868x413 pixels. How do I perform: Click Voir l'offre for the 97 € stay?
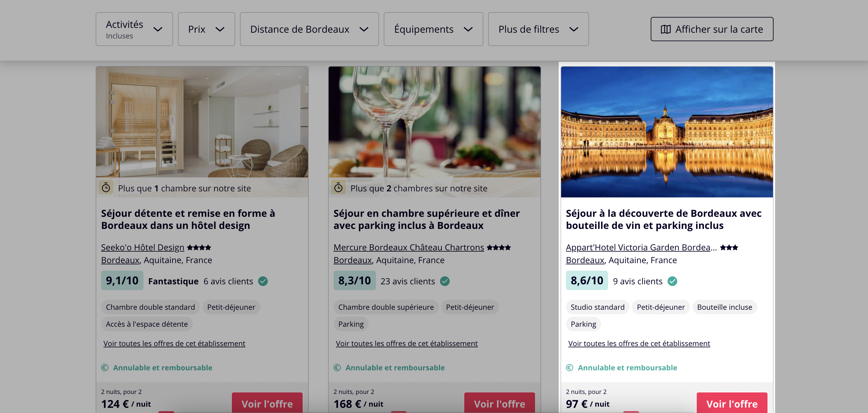732,403
